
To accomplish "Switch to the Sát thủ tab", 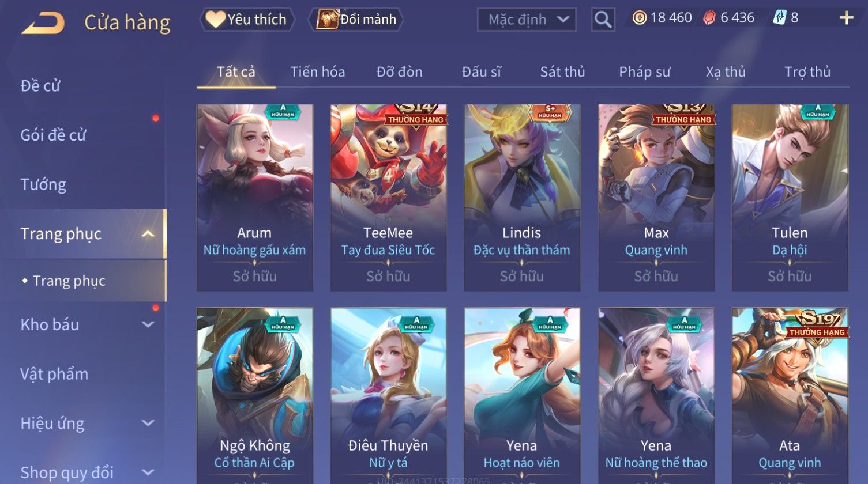I will (562, 72).
